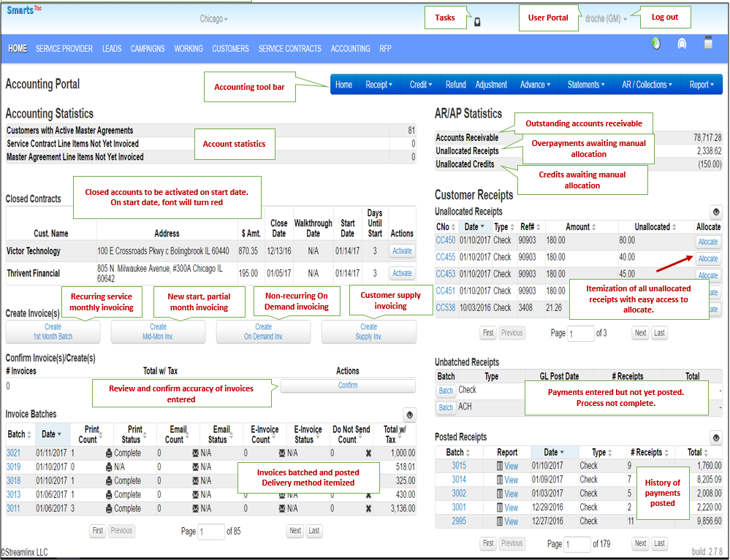Open the Tasks inbox icon

point(477,22)
